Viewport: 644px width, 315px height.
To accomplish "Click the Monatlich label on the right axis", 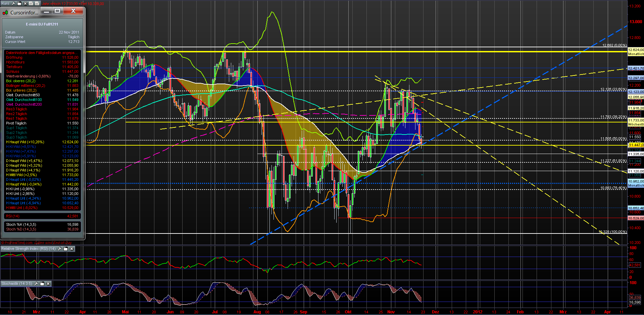I will pyautogui.click(x=635, y=53).
